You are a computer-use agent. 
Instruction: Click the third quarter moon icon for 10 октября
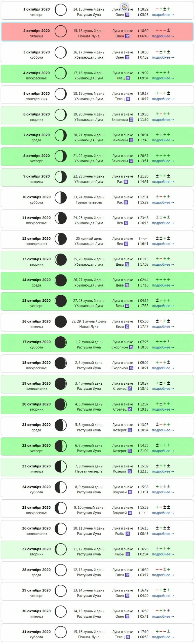[x=61, y=198]
